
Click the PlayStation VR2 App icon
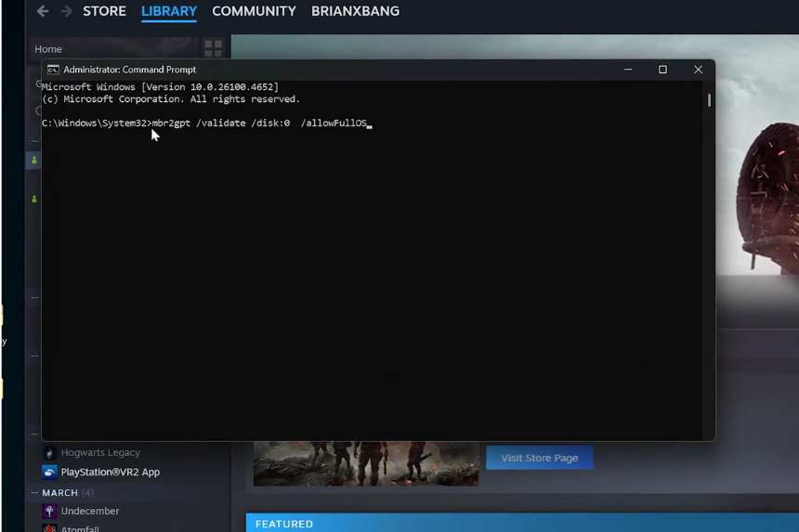click(x=50, y=472)
